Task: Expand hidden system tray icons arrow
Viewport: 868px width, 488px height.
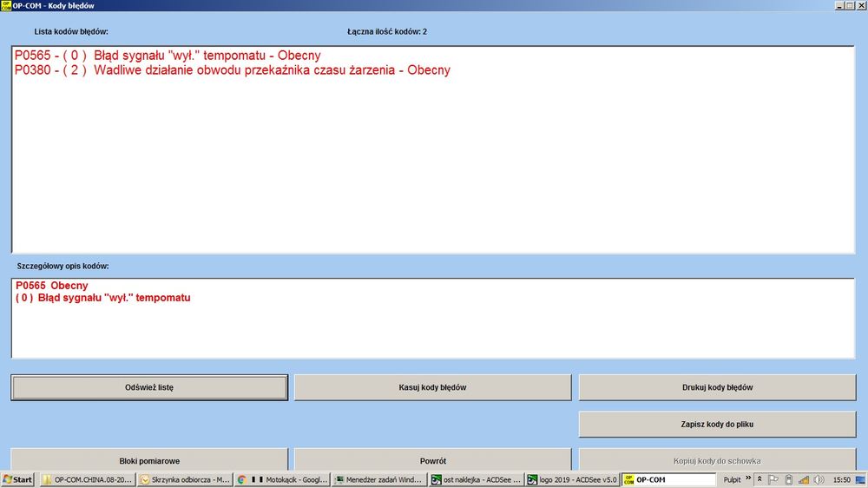Action: (759, 479)
